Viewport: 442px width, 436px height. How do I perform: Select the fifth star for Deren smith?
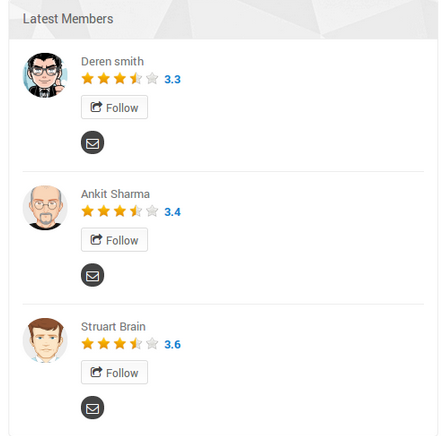click(x=152, y=79)
